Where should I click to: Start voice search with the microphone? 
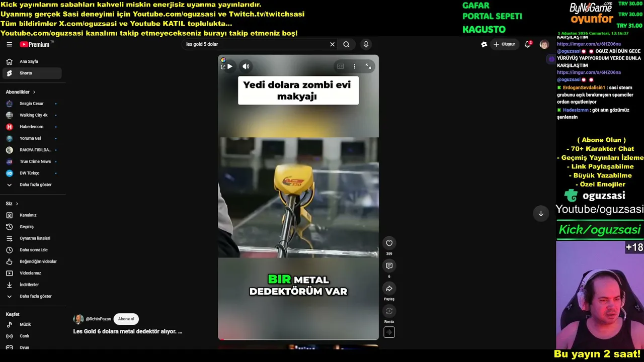pos(366,44)
